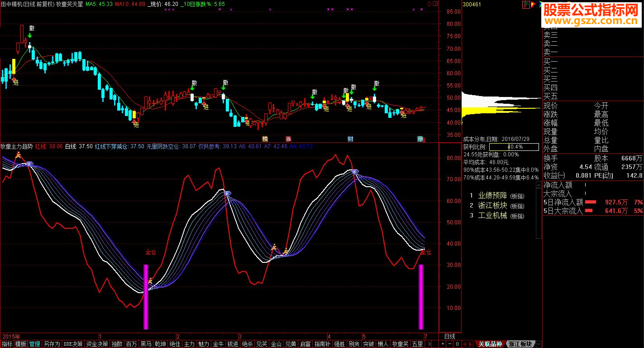Click the red-yellow arrow icon beside 300461
Image resolution: width=644 pixels, height=348 pixels.
pos(534,4)
